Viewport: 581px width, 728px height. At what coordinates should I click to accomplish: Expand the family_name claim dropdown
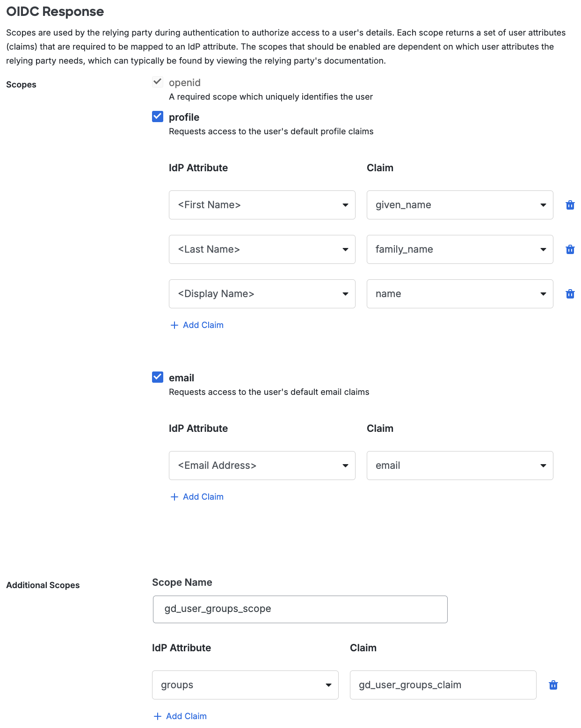click(x=543, y=249)
